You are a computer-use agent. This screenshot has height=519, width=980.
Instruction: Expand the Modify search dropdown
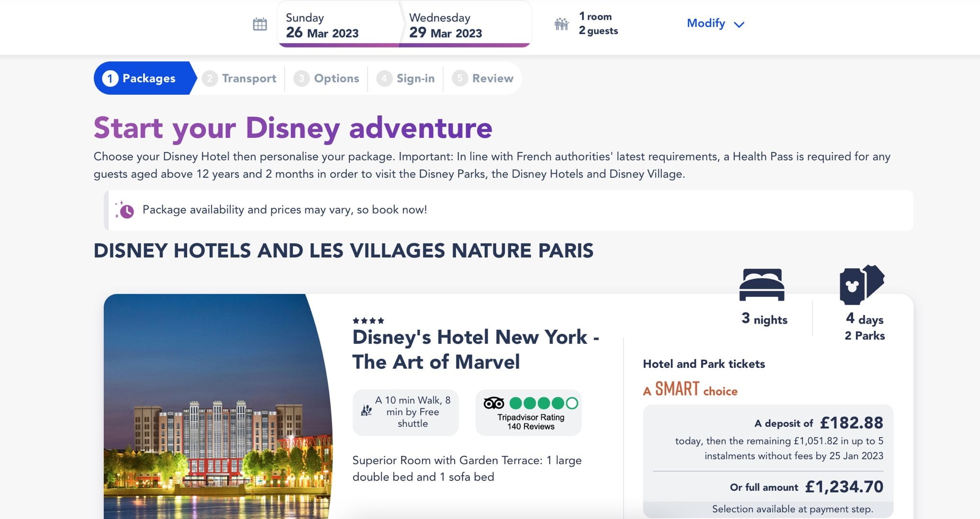click(x=706, y=23)
